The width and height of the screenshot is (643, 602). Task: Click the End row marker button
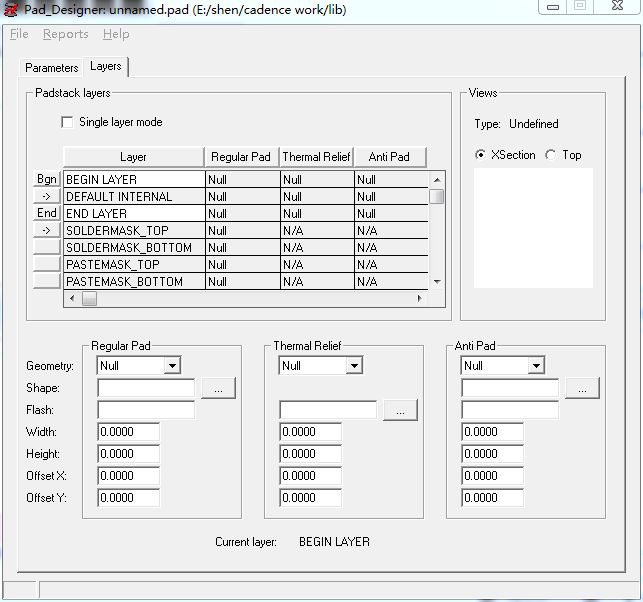[x=47, y=213]
